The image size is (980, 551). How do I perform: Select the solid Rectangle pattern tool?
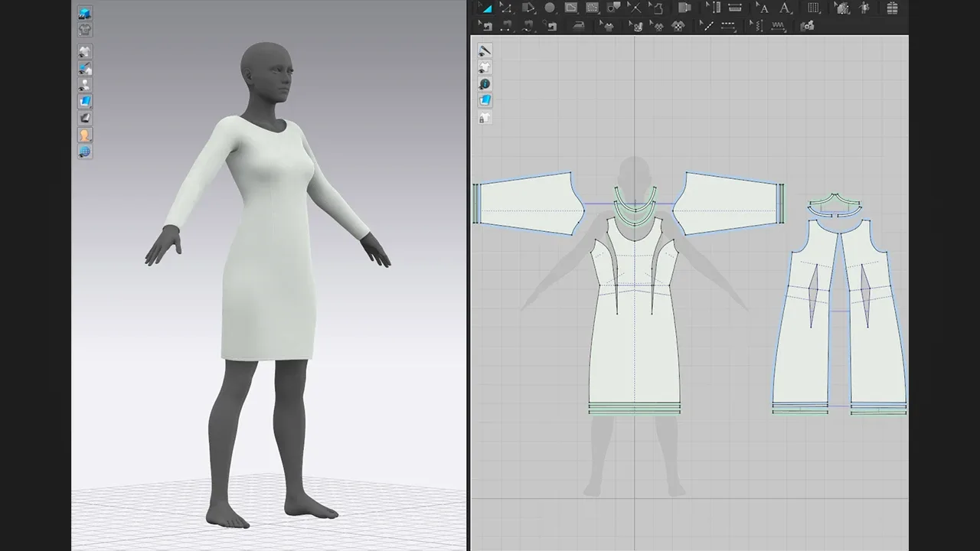tap(571, 8)
